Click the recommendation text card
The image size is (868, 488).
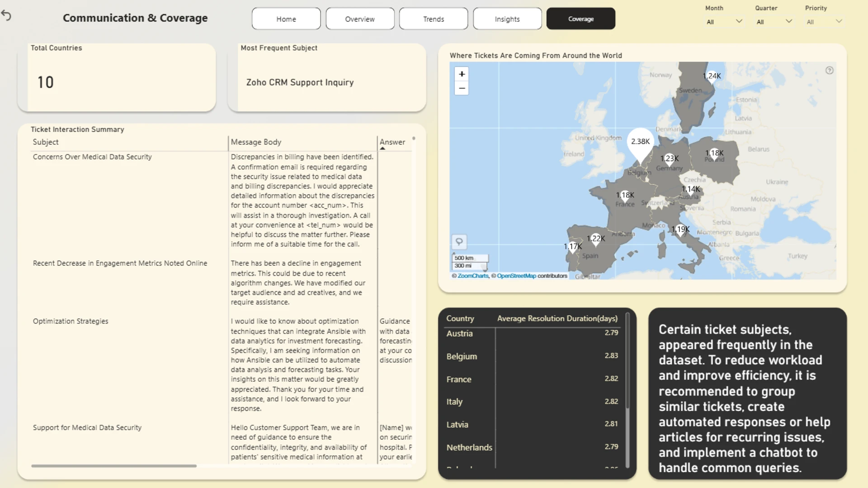point(747,394)
